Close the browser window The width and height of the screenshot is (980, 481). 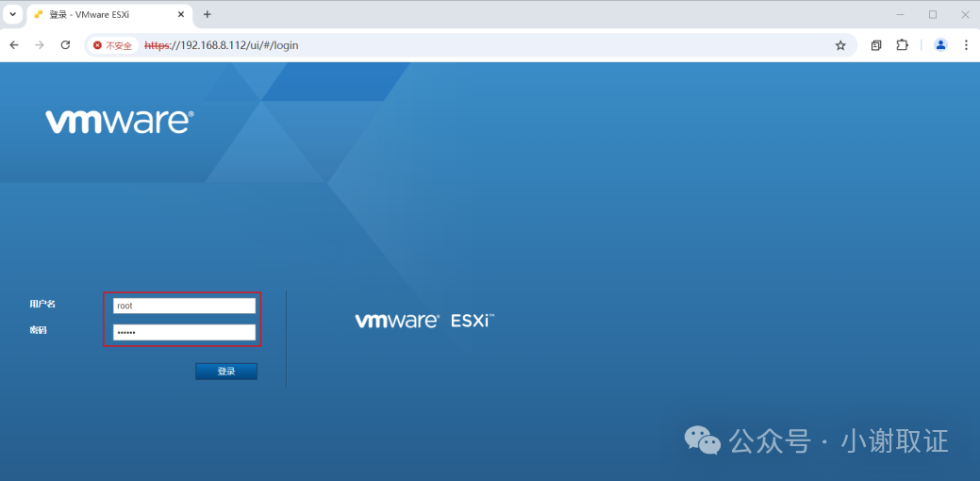pos(964,14)
